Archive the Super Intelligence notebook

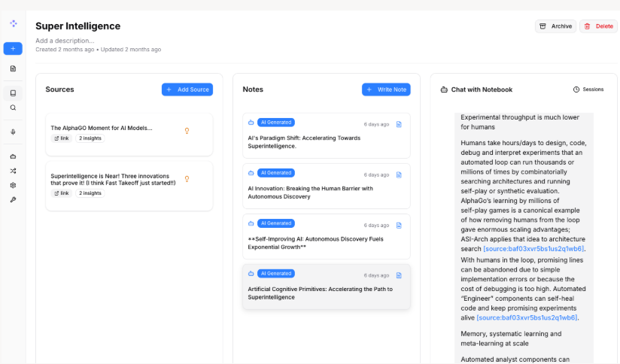click(x=555, y=26)
